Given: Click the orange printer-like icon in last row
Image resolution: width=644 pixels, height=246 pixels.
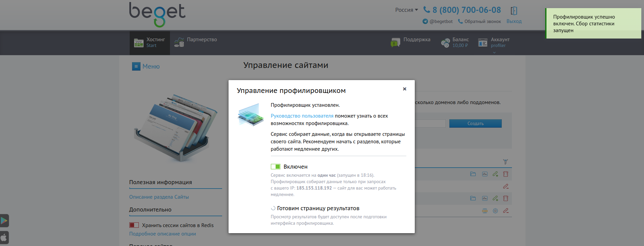Looking at the screenshot, I should click(x=485, y=211).
